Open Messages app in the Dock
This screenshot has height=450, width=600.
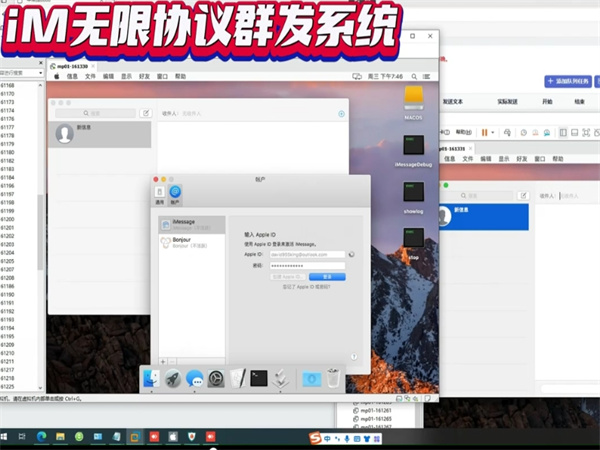[195, 378]
